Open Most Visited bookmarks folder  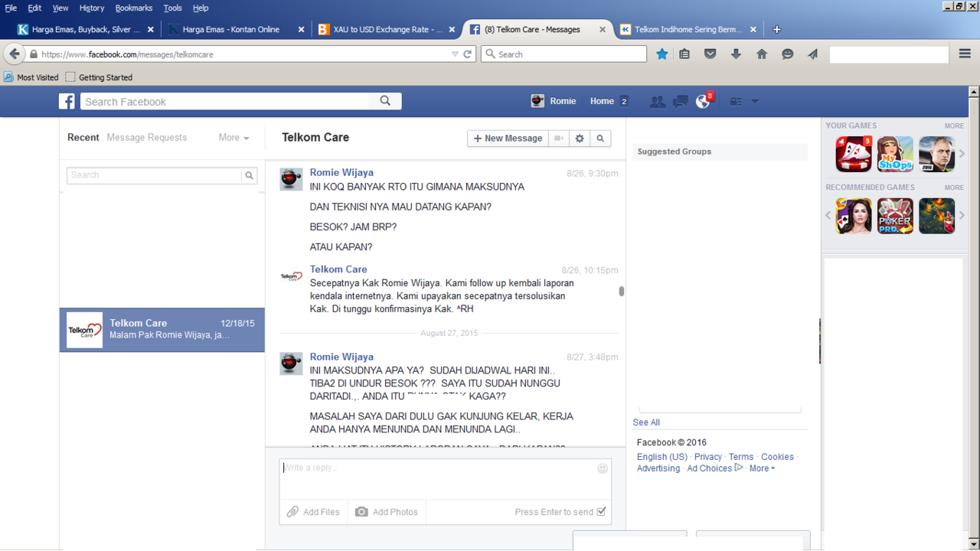31,77
